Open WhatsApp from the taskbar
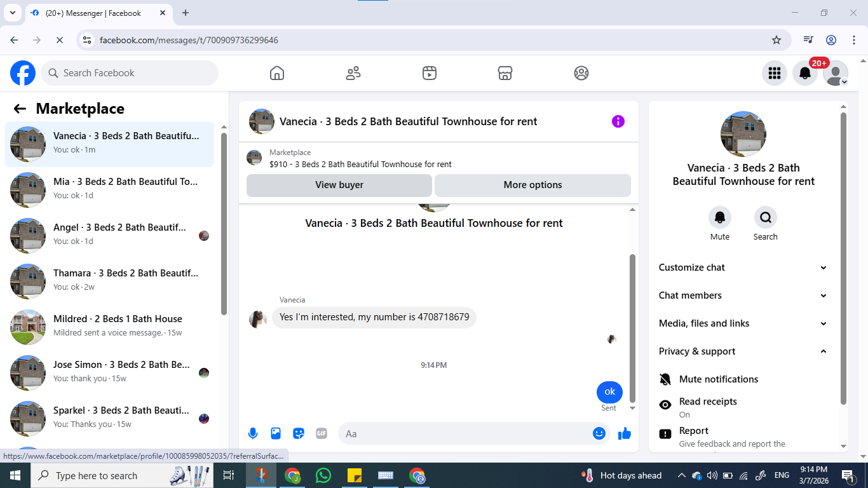Viewport: 868px width, 488px height. [x=323, y=475]
